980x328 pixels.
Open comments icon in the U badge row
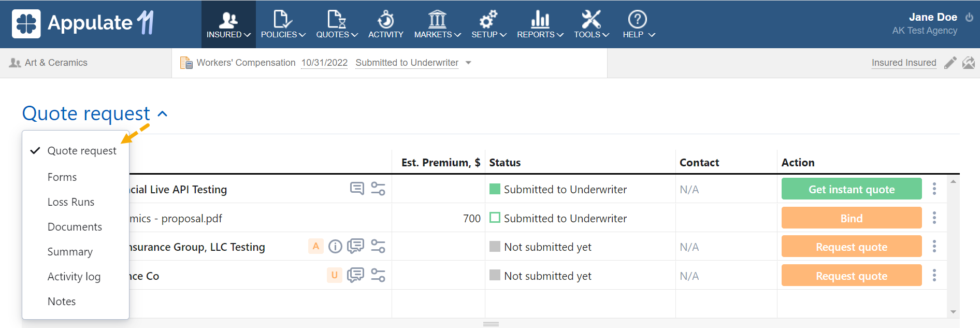coord(355,275)
